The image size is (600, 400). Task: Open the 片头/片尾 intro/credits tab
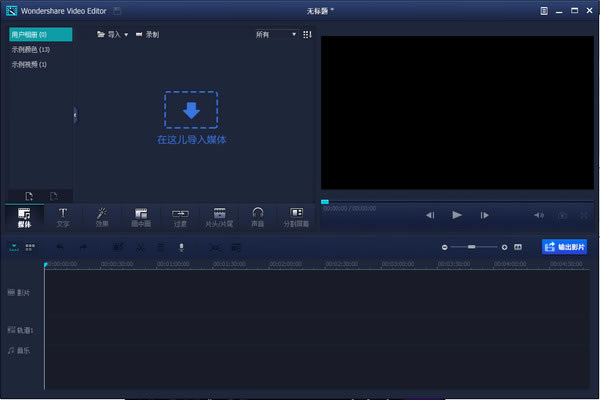(x=219, y=217)
